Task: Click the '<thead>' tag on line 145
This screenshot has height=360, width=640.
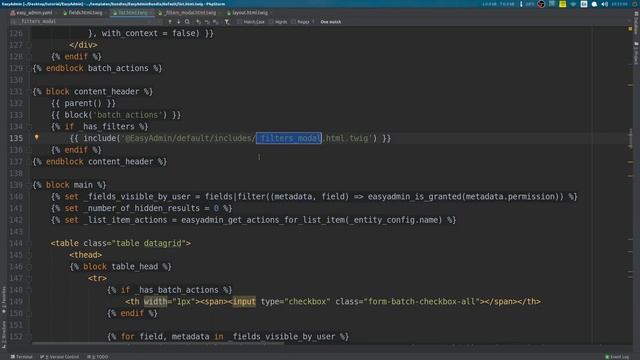Action: pos(86,255)
